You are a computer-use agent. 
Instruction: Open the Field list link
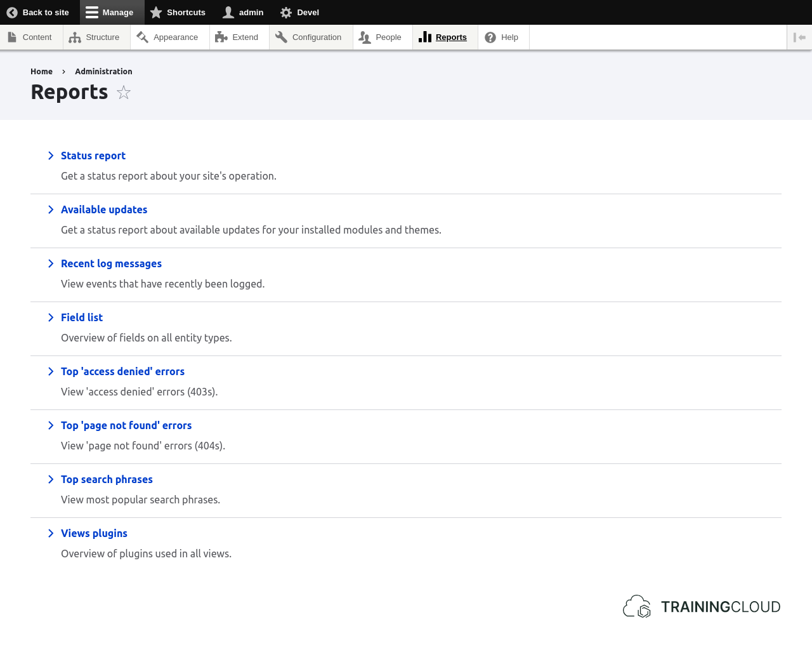tap(82, 317)
